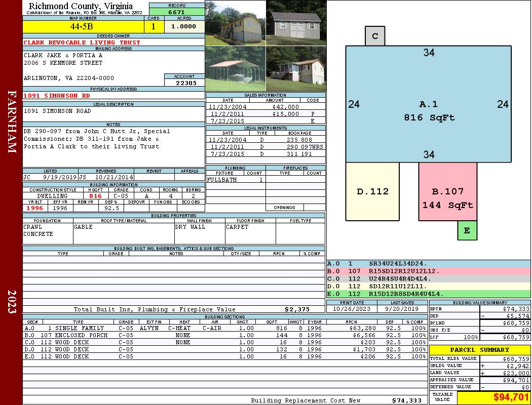Select the 11/23/2004 sale entry for $42,000
This screenshot has width=532, height=405.
[x=265, y=107]
